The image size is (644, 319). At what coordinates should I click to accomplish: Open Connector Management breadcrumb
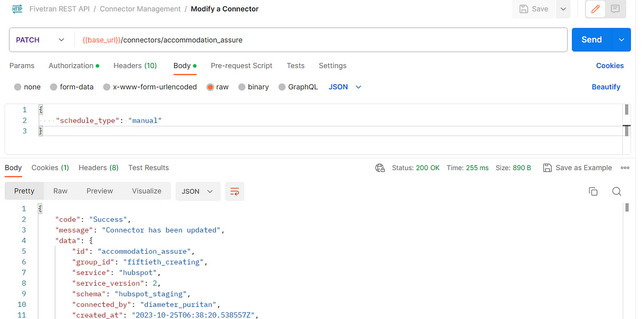click(140, 9)
